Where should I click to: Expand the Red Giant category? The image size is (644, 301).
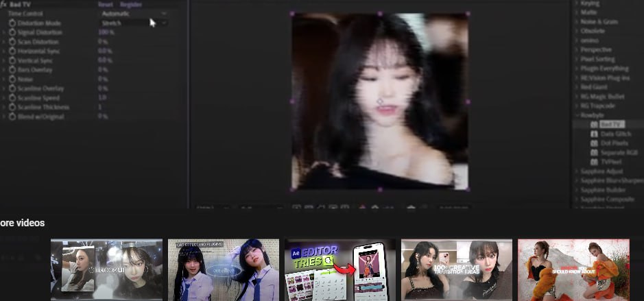click(577, 87)
